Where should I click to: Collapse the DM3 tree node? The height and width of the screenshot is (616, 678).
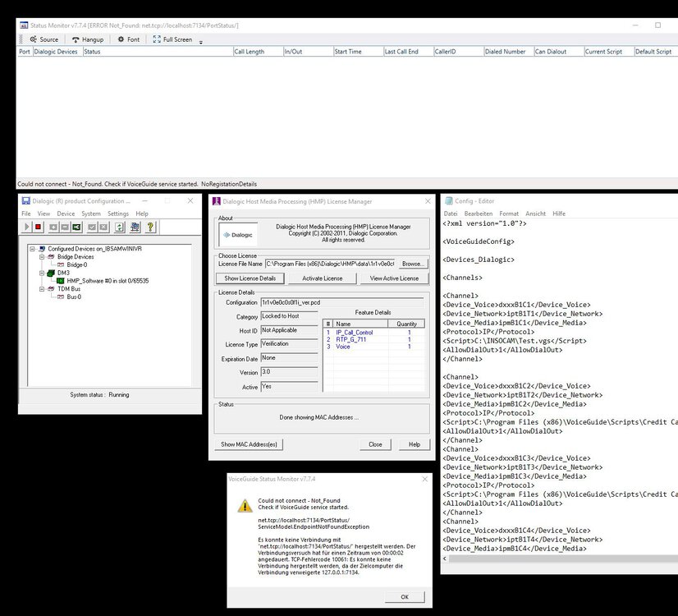click(42, 273)
